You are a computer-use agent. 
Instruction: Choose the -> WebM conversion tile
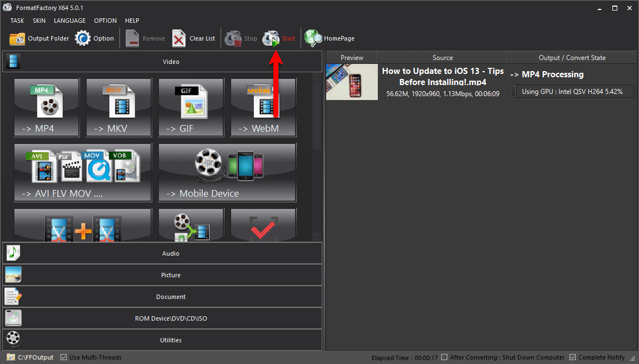click(264, 108)
